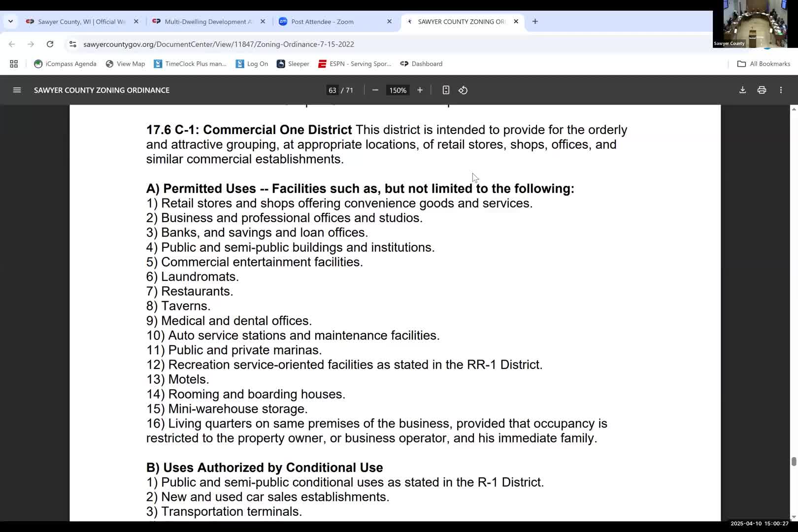Reload the current page
Viewport: 798px width, 532px height.
(50, 44)
